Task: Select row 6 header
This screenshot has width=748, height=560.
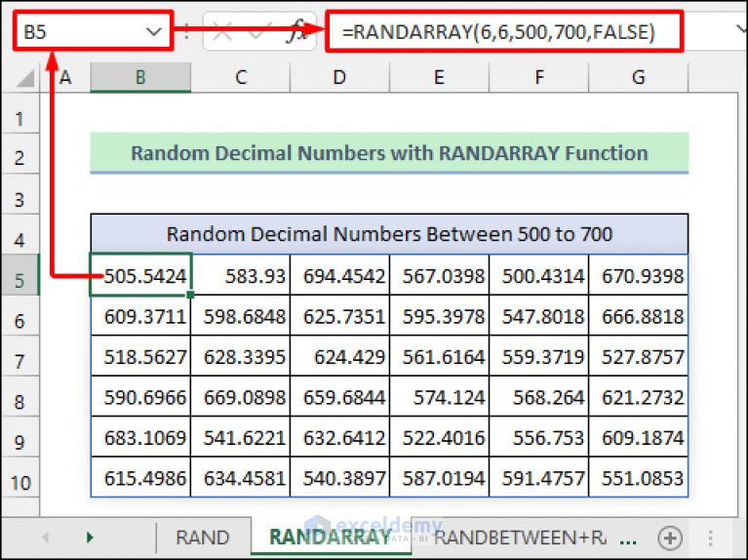Action: pos(20,315)
